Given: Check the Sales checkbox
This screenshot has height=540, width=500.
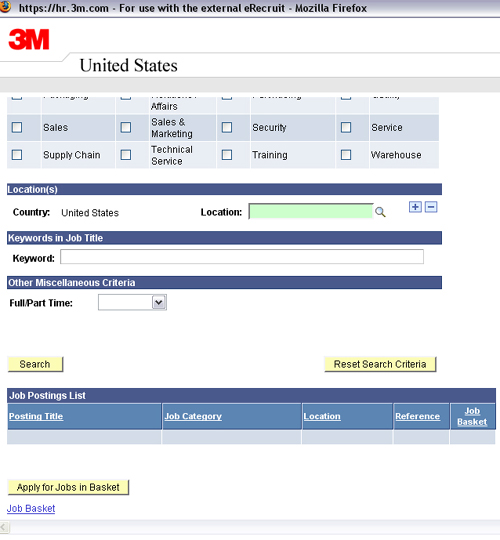Looking at the screenshot, I should (17, 127).
